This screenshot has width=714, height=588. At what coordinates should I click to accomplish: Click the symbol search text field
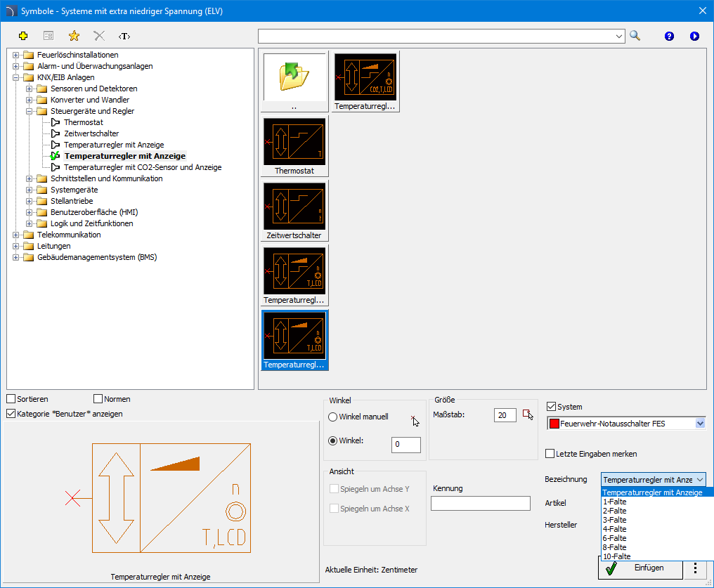coord(436,36)
